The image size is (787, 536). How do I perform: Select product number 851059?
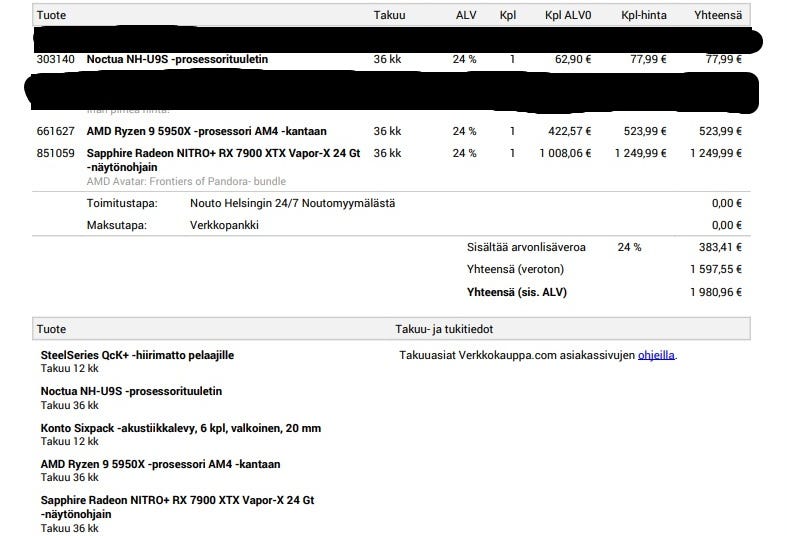pos(56,154)
